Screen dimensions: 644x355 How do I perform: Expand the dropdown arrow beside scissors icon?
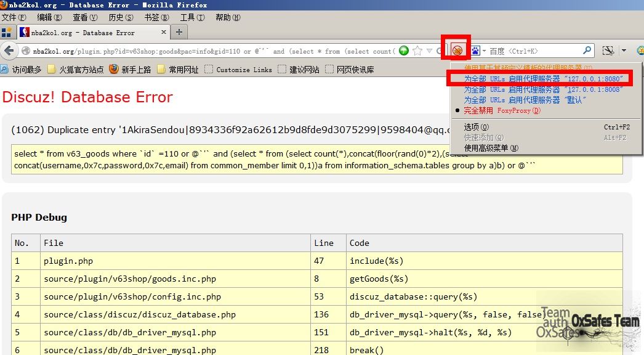[624, 51]
